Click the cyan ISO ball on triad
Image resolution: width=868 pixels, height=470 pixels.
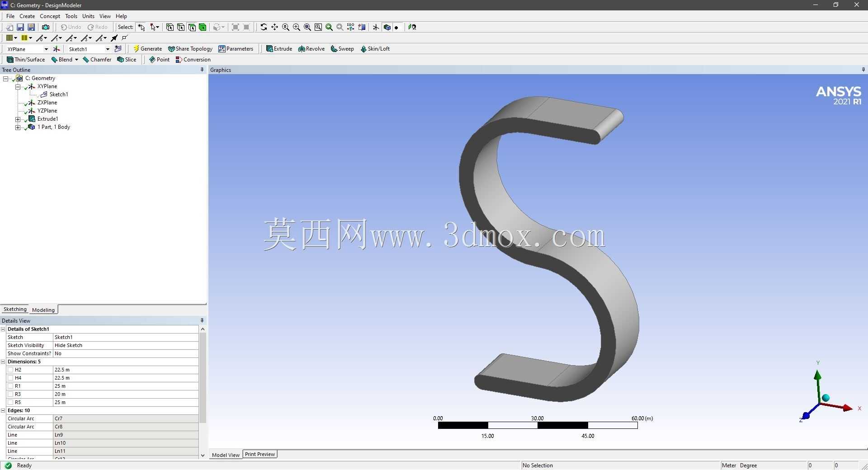click(x=826, y=398)
